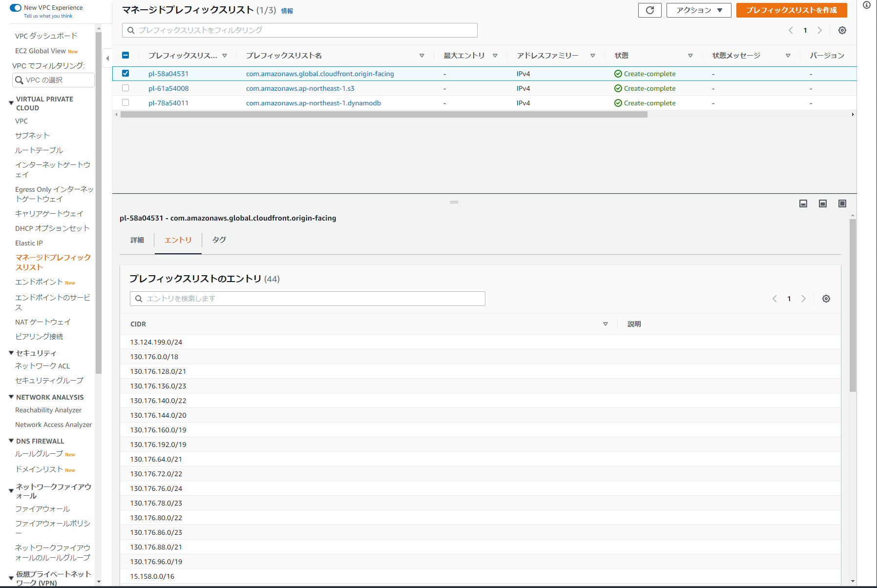Image resolution: width=877 pixels, height=588 pixels.
Task: Open com.amazonaws.ap-northeast-1.s3 link
Action: point(300,88)
